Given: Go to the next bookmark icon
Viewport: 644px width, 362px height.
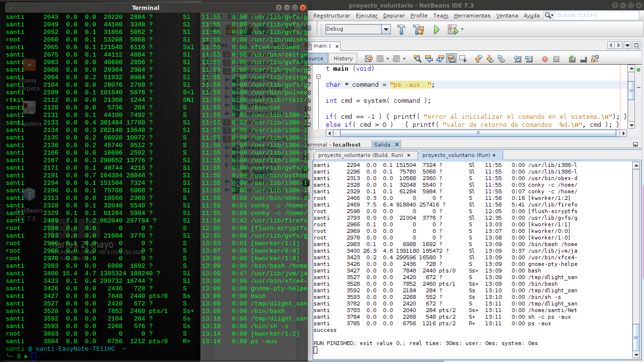Looking at the screenshot, I should pos(490,59).
